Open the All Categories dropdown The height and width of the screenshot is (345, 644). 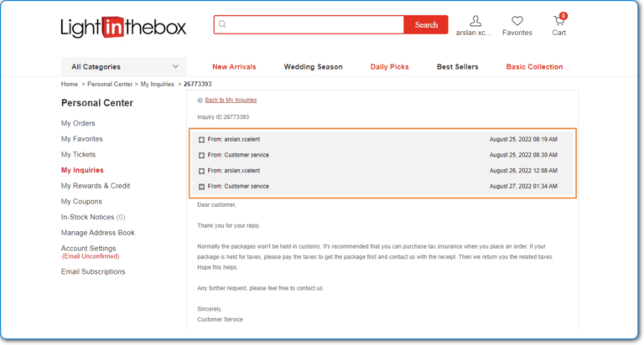124,67
